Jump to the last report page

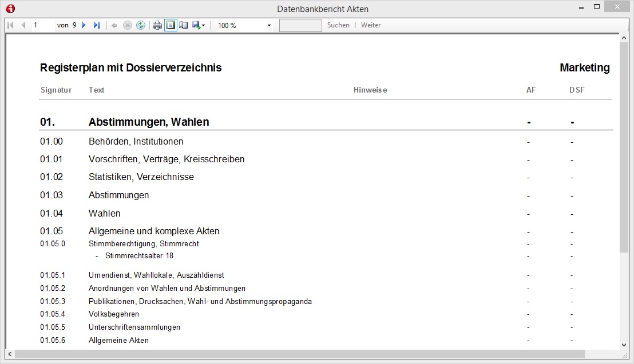(x=97, y=25)
